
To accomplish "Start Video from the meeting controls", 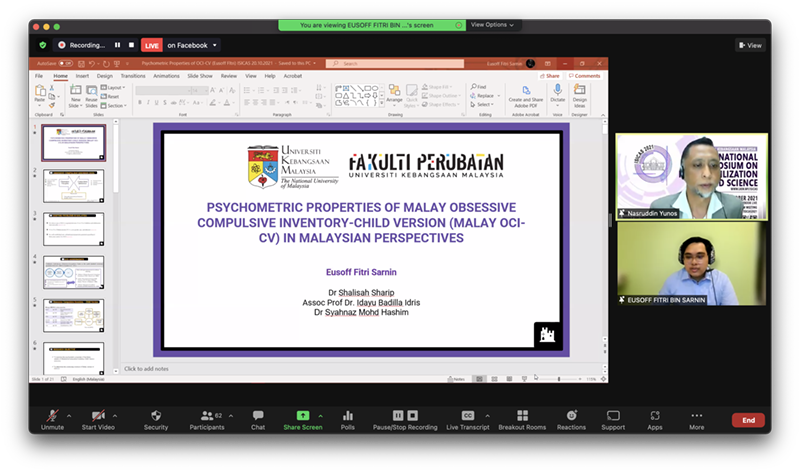I will [x=96, y=418].
